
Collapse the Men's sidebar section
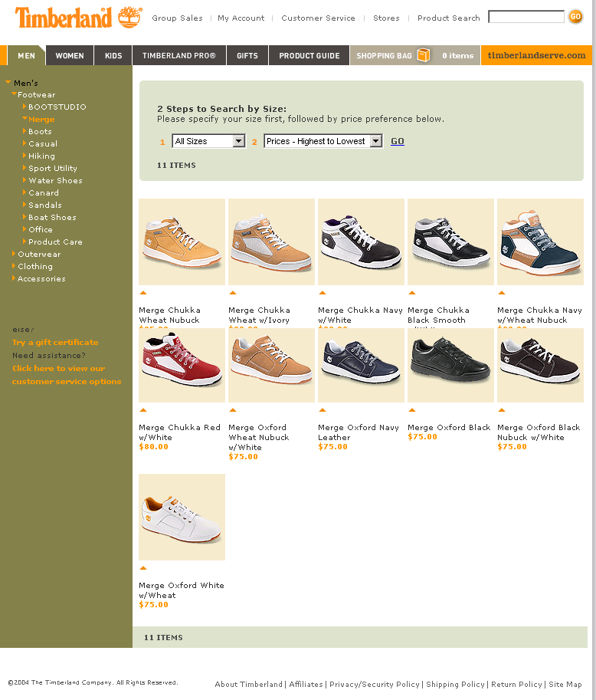[x=8, y=83]
